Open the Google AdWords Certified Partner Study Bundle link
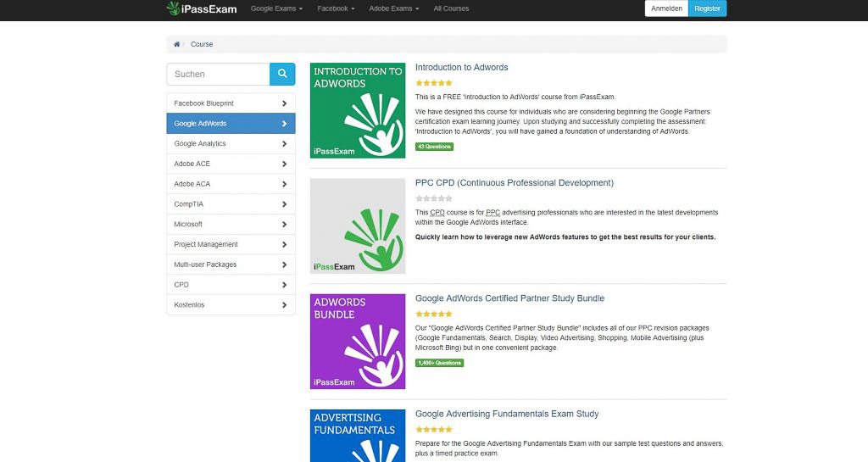This screenshot has width=868, height=462. [509, 298]
